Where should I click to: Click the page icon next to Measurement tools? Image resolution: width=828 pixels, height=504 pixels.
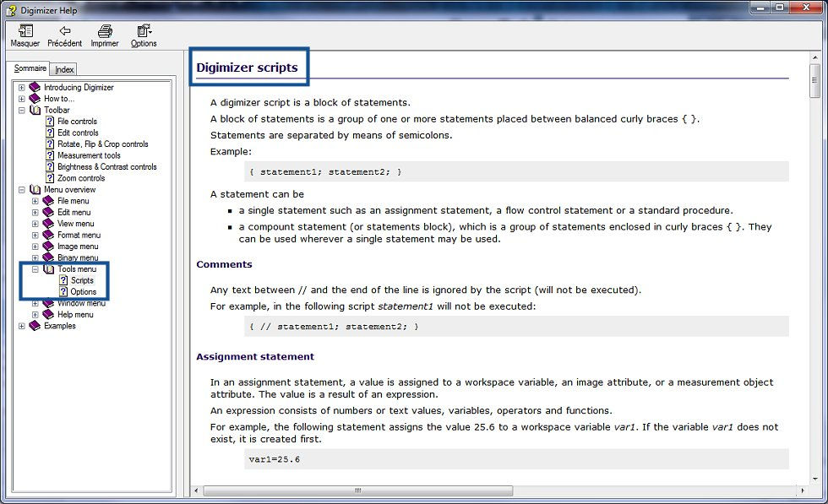(x=50, y=155)
